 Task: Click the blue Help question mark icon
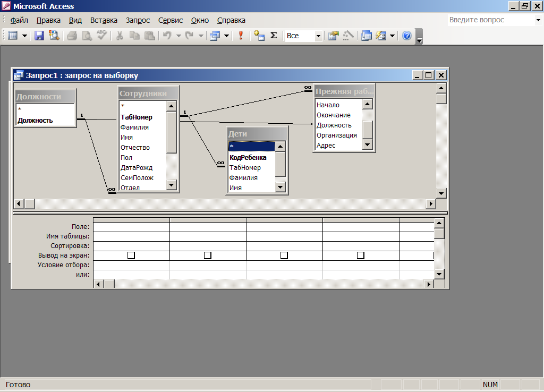pos(406,36)
